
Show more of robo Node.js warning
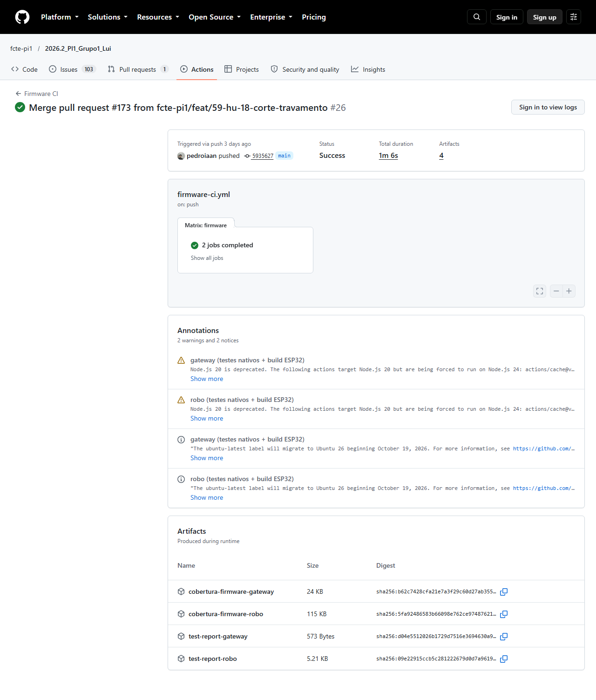[x=207, y=419]
